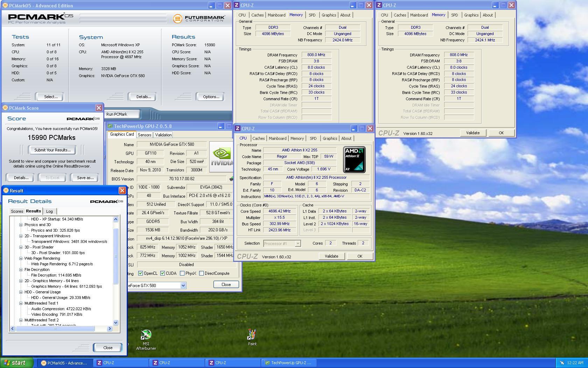Open SPD tab in middle CPU-Z memory window
The height and width of the screenshot is (368, 588).
coord(312,15)
